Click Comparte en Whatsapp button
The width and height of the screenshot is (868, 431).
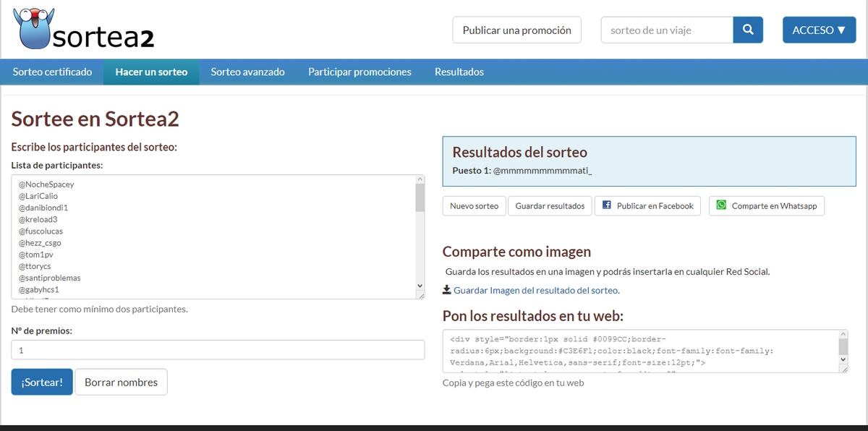[767, 205]
